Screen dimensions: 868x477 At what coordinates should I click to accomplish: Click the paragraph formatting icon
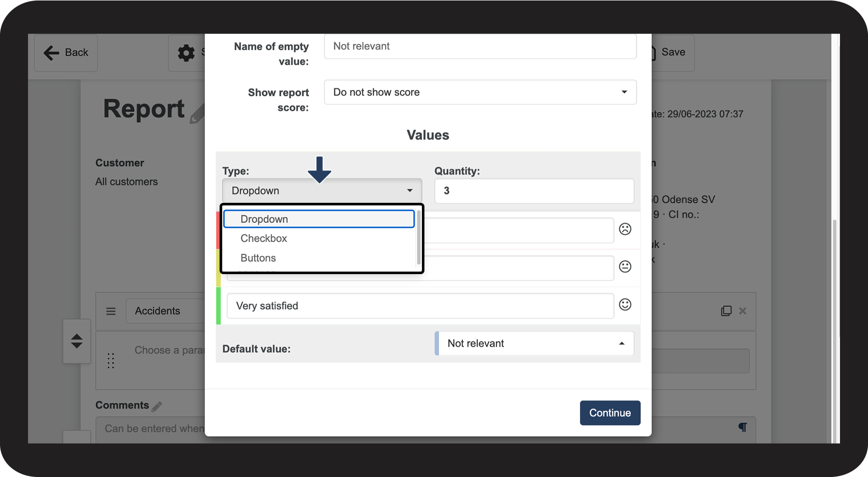[742, 427]
